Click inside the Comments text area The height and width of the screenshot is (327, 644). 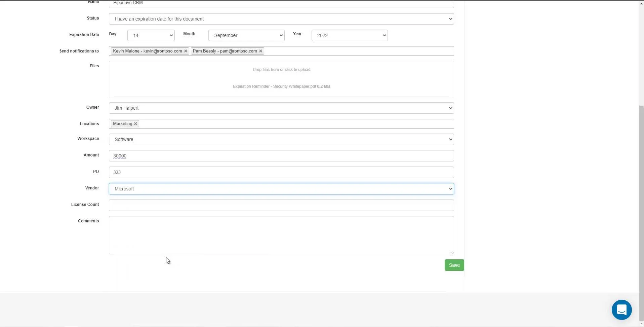281,235
